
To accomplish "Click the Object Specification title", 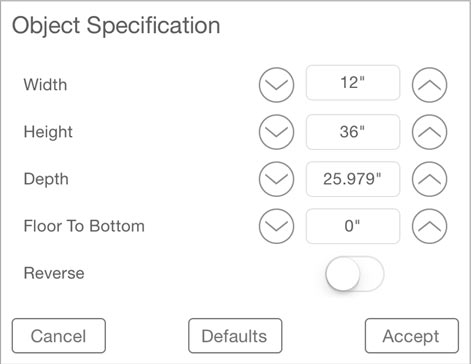I will coord(116,26).
